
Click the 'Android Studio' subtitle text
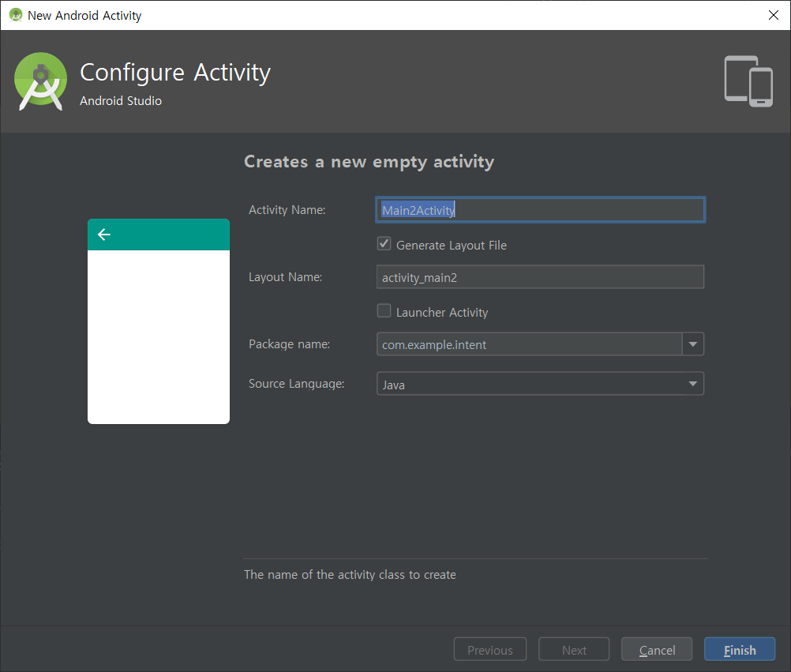(121, 101)
